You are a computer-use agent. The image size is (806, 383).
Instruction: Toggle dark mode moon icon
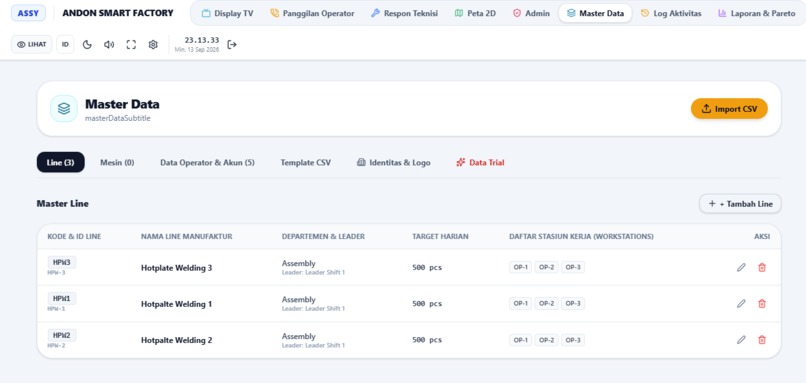pos(87,45)
